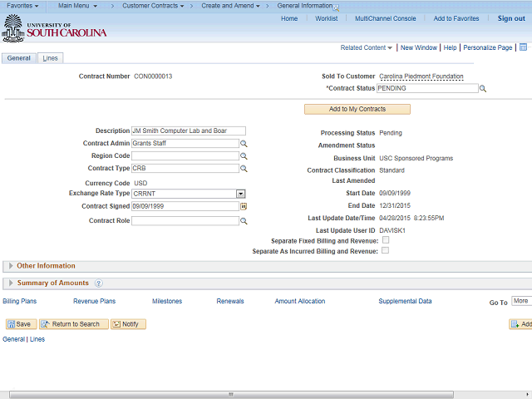Click the contract number CON0000013
The height and width of the screenshot is (399, 532).
(x=153, y=76)
